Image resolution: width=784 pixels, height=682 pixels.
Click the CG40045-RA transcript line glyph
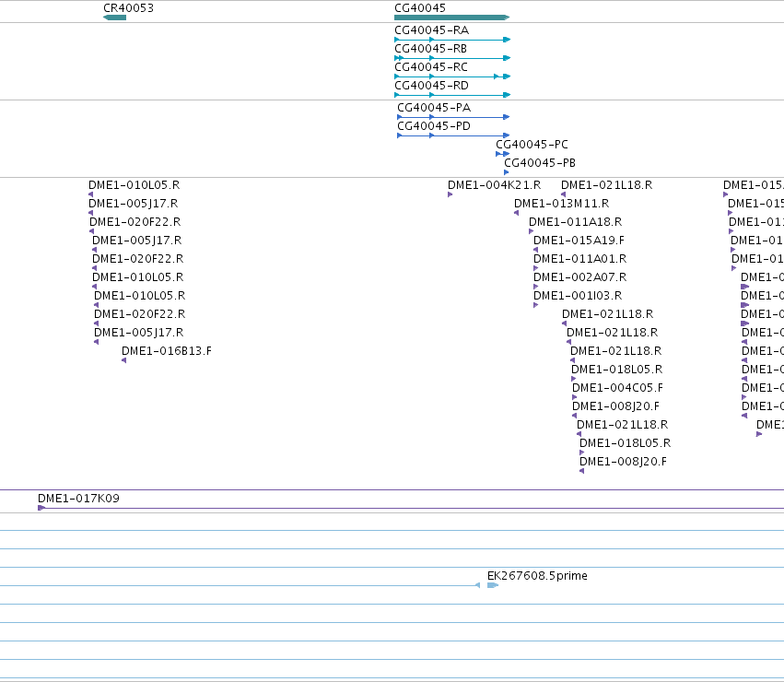pyautogui.click(x=452, y=40)
